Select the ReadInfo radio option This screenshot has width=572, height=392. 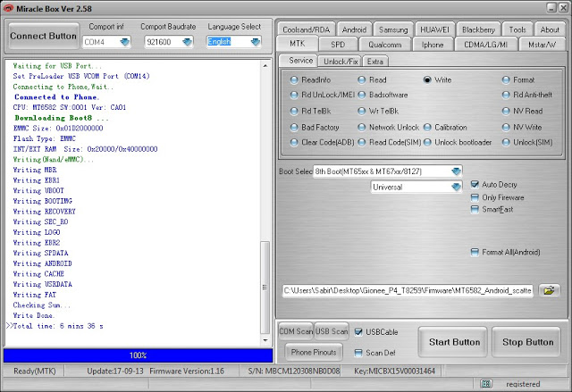[x=311, y=79]
